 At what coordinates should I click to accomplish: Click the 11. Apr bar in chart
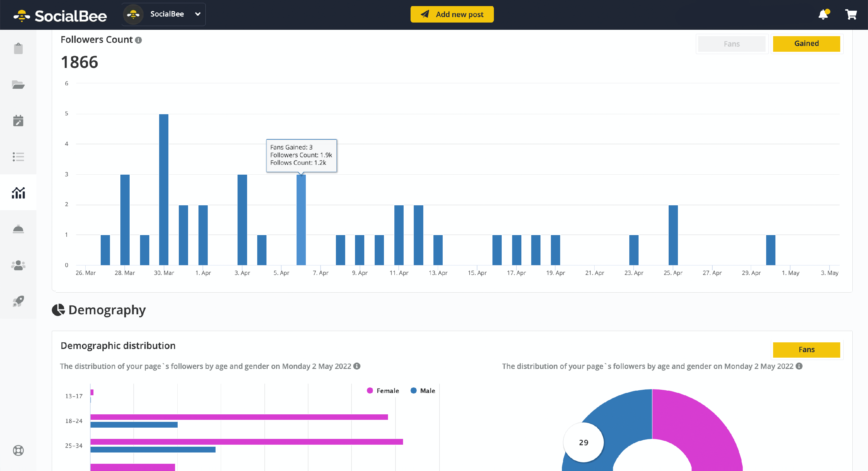(x=399, y=235)
